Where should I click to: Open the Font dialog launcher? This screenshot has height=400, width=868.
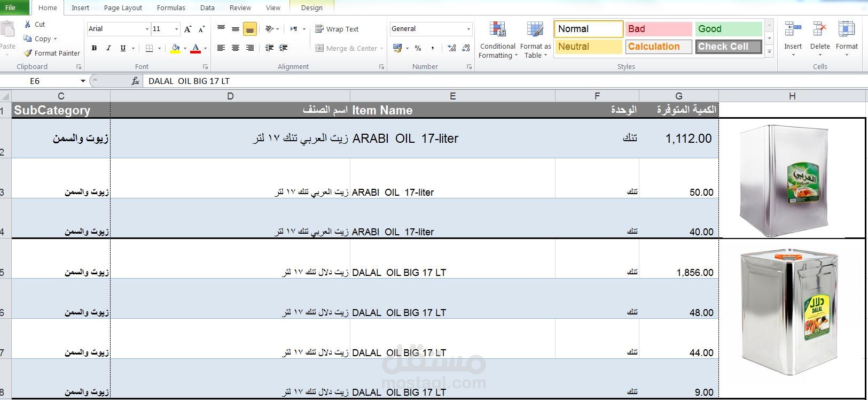click(205, 67)
